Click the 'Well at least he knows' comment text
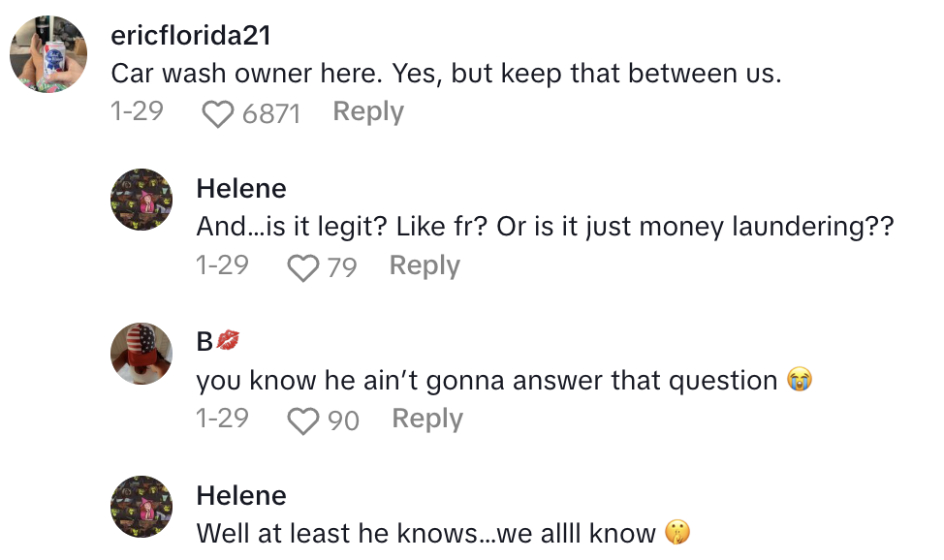Image resolution: width=944 pixels, height=560 pixels. click(x=428, y=533)
